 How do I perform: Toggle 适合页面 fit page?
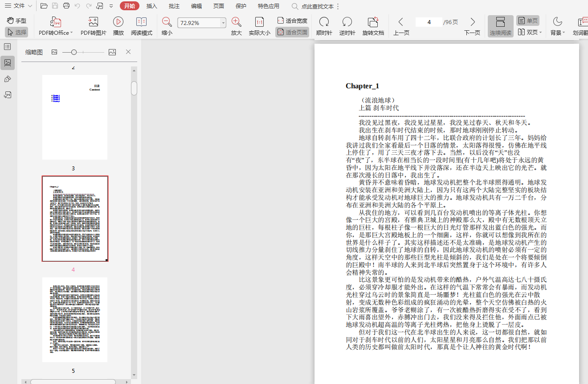point(292,32)
